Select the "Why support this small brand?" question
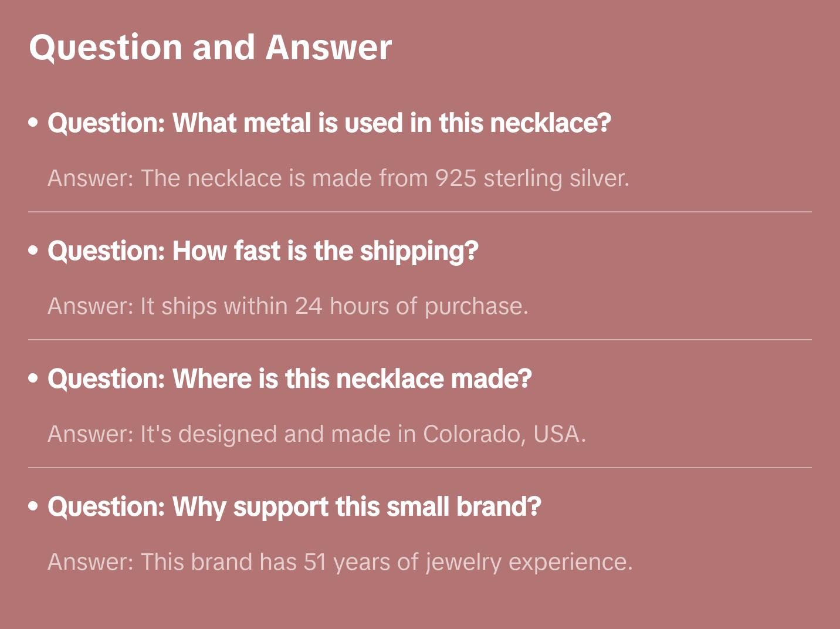The width and height of the screenshot is (840, 629). coord(294,507)
